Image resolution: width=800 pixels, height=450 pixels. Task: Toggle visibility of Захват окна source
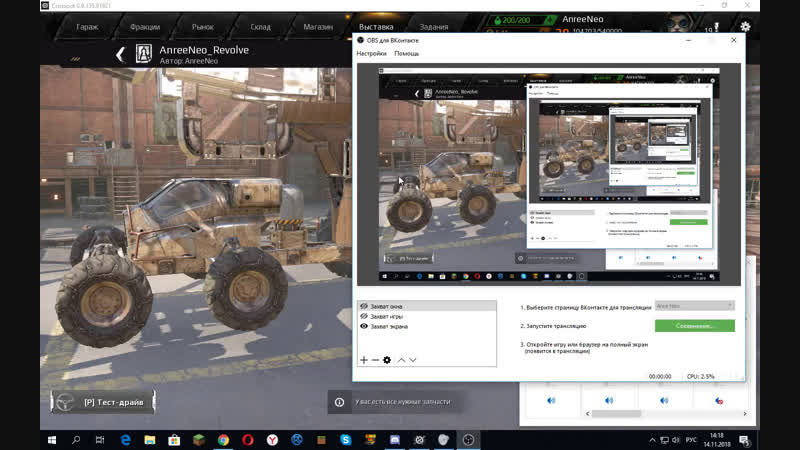(364, 306)
